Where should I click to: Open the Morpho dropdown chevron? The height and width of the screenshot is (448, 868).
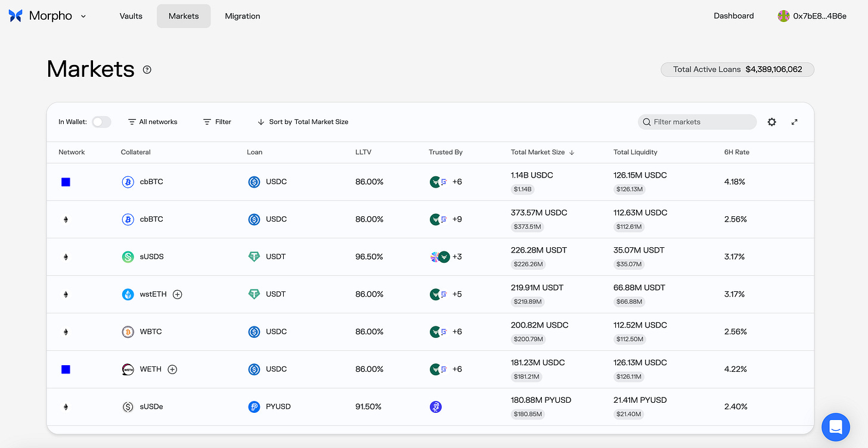click(x=83, y=16)
